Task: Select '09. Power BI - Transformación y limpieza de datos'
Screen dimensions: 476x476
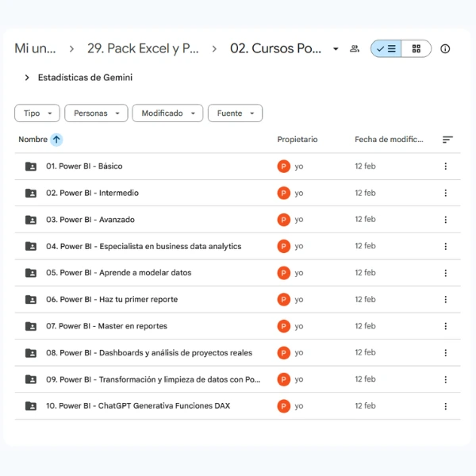Action: [153, 379]
